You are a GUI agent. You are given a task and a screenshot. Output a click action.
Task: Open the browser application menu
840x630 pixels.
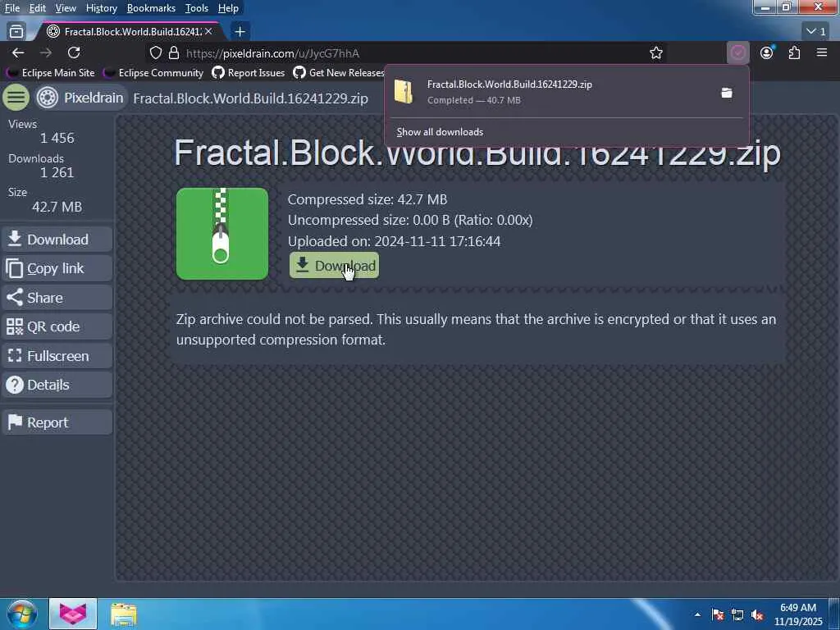tap(822, 52)
